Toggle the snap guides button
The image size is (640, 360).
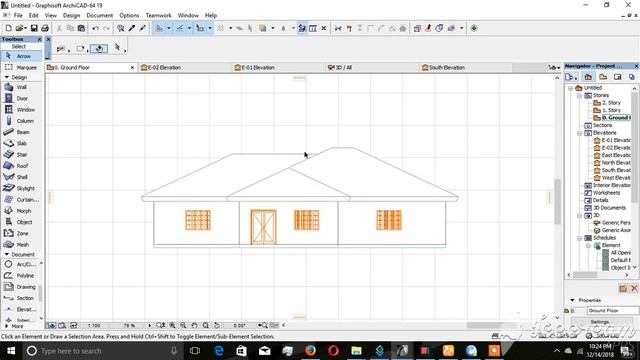[x=179, y=28]
